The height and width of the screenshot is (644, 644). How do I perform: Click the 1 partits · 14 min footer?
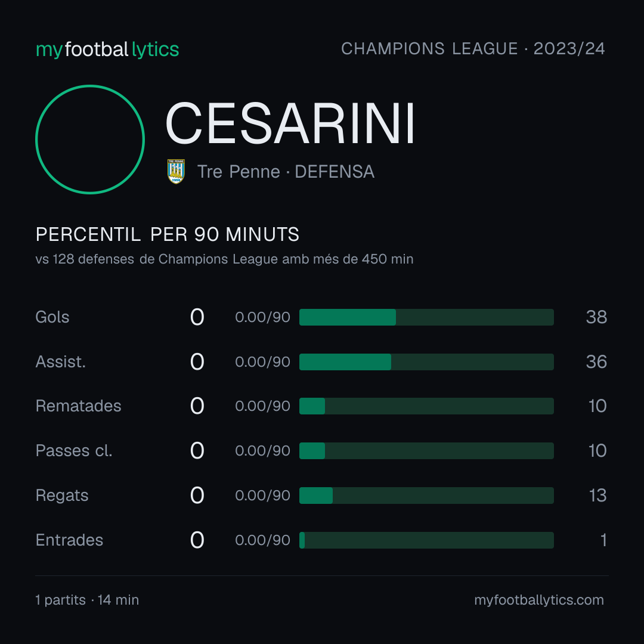point(87,600)
